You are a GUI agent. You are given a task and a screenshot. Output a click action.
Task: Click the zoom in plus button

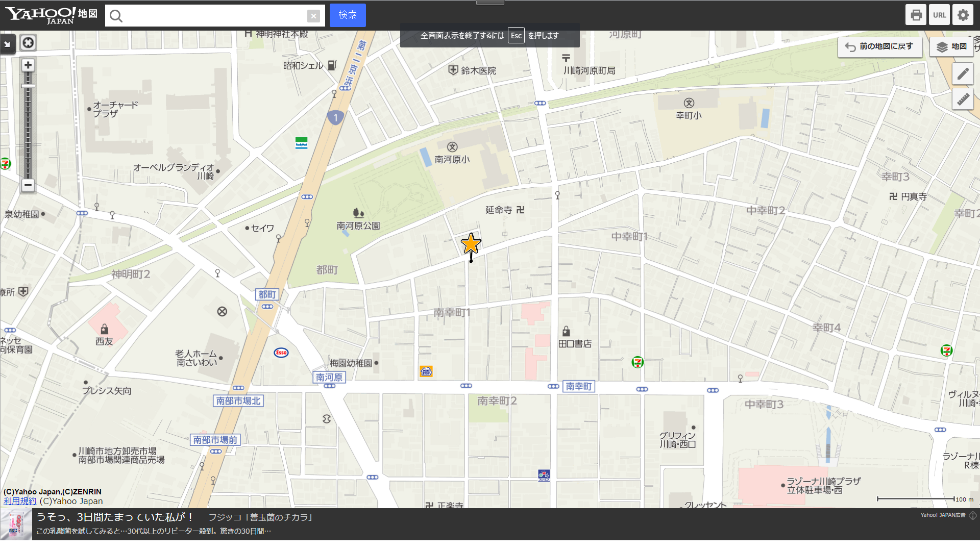click(x=28, y=65)
